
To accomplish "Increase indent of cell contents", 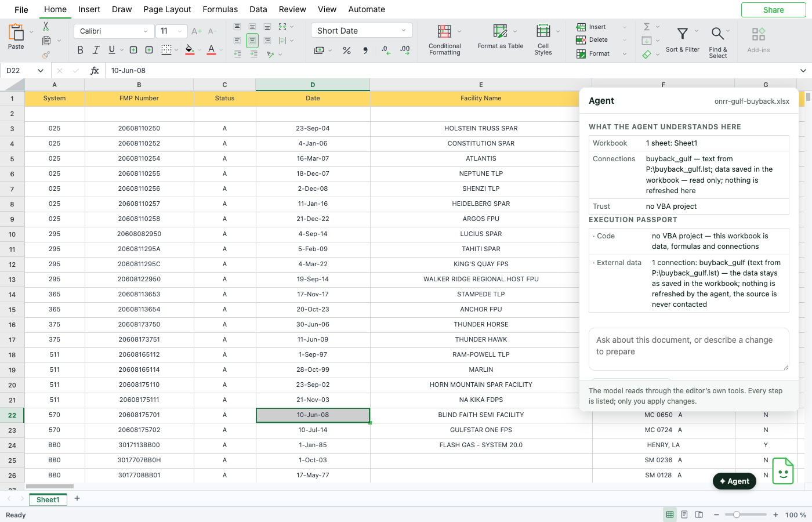I will pos(253,54).
